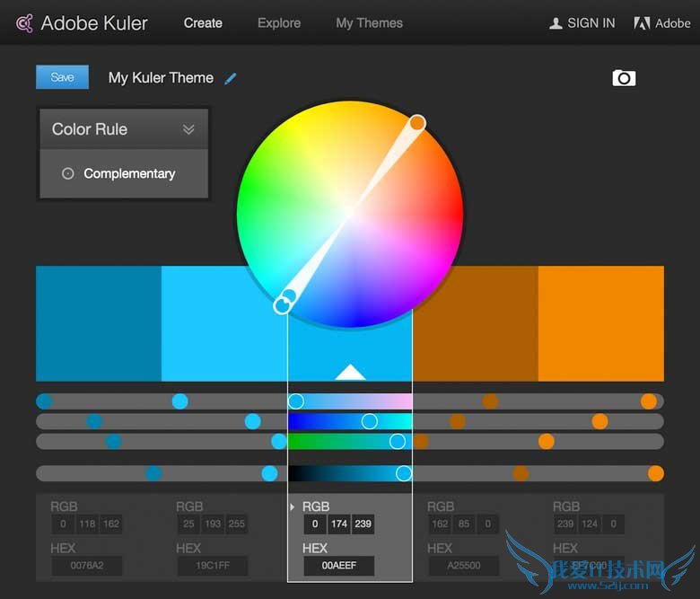The image size is (700, 599).
Task: Click the Adobe Kuler title text
Action: (x=94, y=23)
